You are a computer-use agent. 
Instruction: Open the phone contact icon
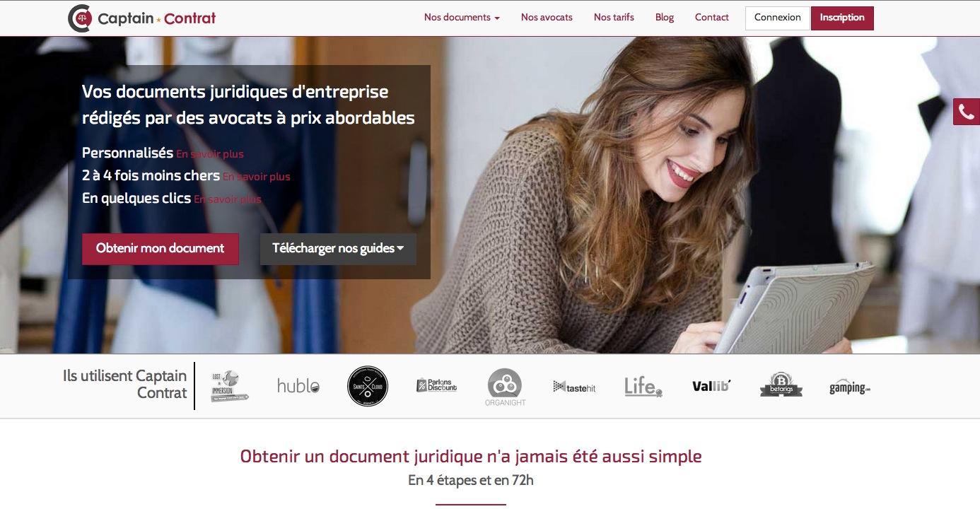point(967,112)
